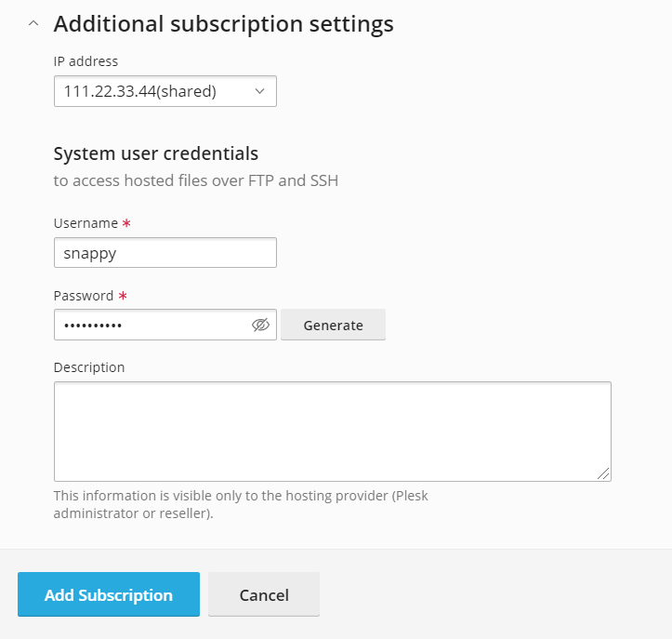Click the Additional subscription settings heading
672x639 pixels.
point(223,24)
